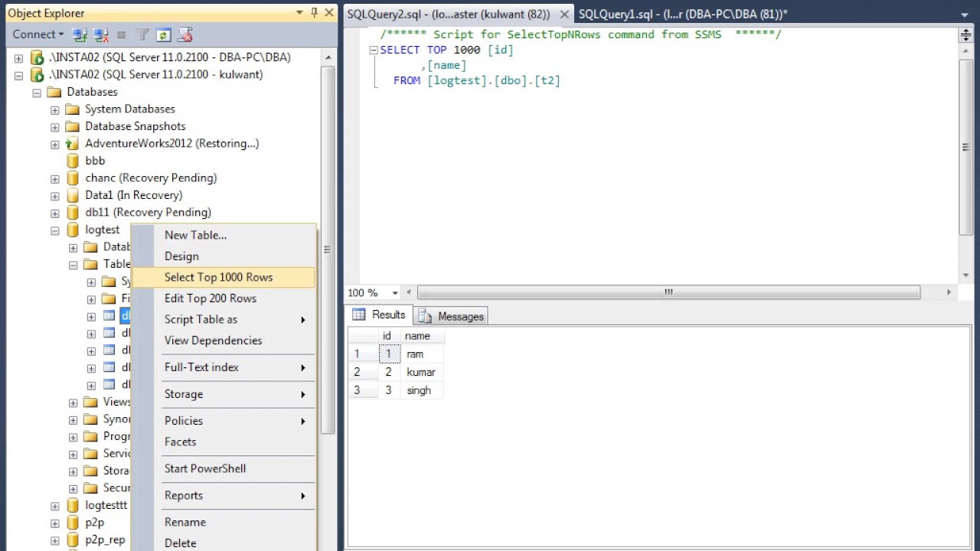Click the chanc database icon
Viewport: 980px width, 551px height.
[73, 178]
